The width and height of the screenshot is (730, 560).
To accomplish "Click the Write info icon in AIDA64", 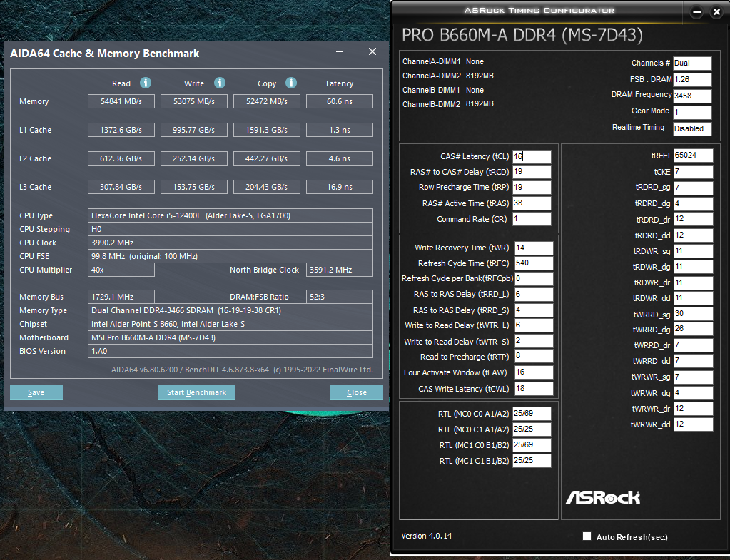I will pyautogui.click(x=220, y=83).
